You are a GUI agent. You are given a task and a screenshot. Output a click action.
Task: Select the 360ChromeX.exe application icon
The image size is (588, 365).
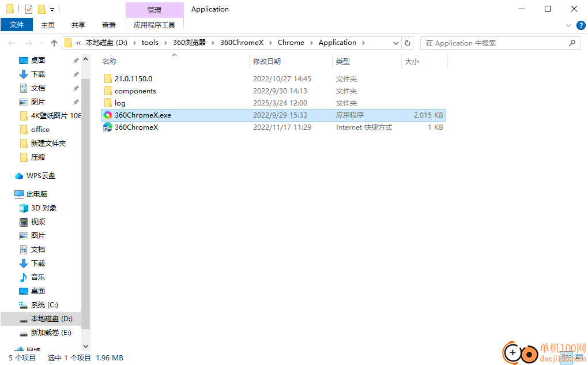click(108, 115)
